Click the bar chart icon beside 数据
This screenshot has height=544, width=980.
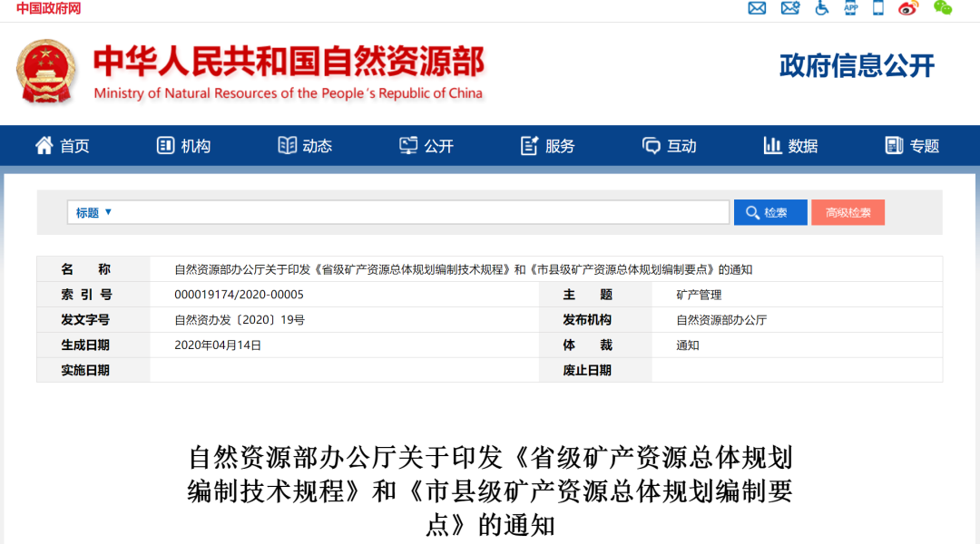click(772, 145)
